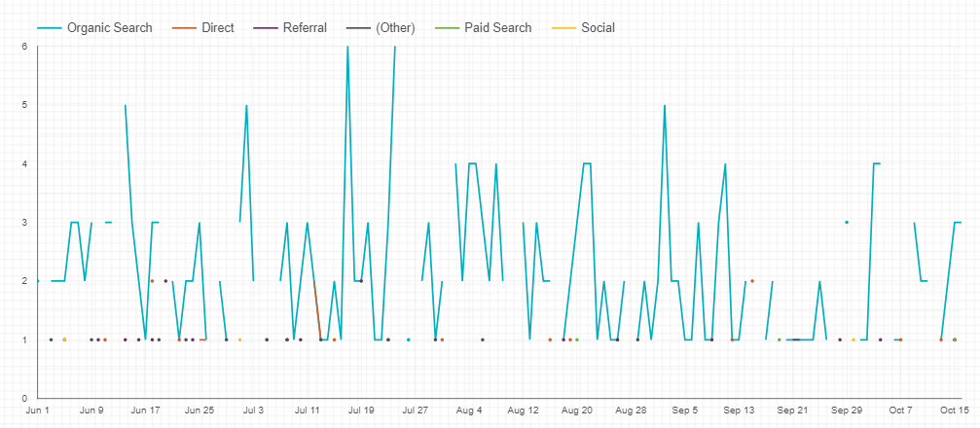Click the dark gray (Other) legend line marker
This screenshot has height=428, width=980.
tap(358, 27)
